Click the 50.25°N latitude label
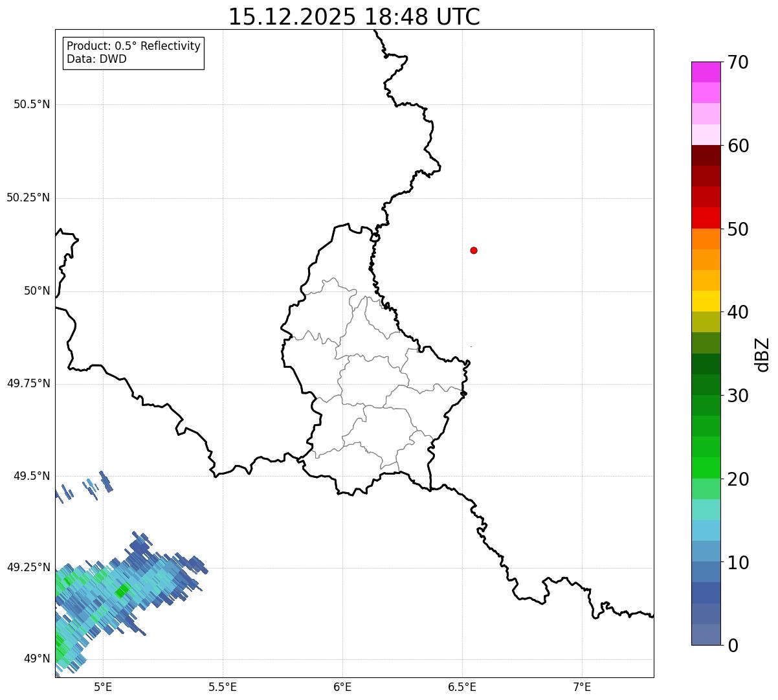The height and width of the screenshot is (700, 778). [28, 198]
